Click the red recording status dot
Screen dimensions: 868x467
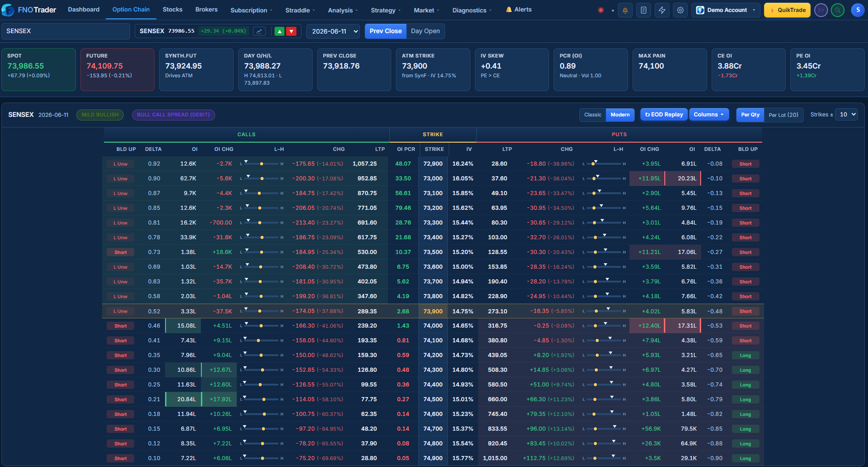coord(601,10)
